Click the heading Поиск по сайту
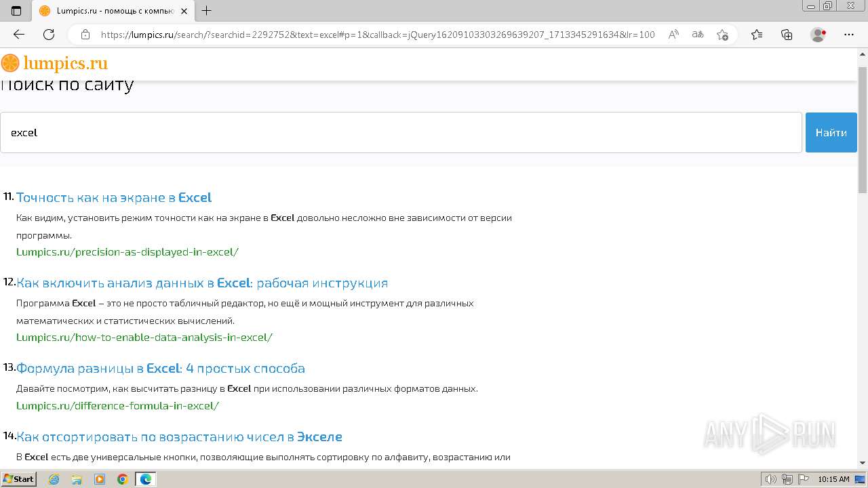Screen dimensions: 868x488 tap(67, 85)
